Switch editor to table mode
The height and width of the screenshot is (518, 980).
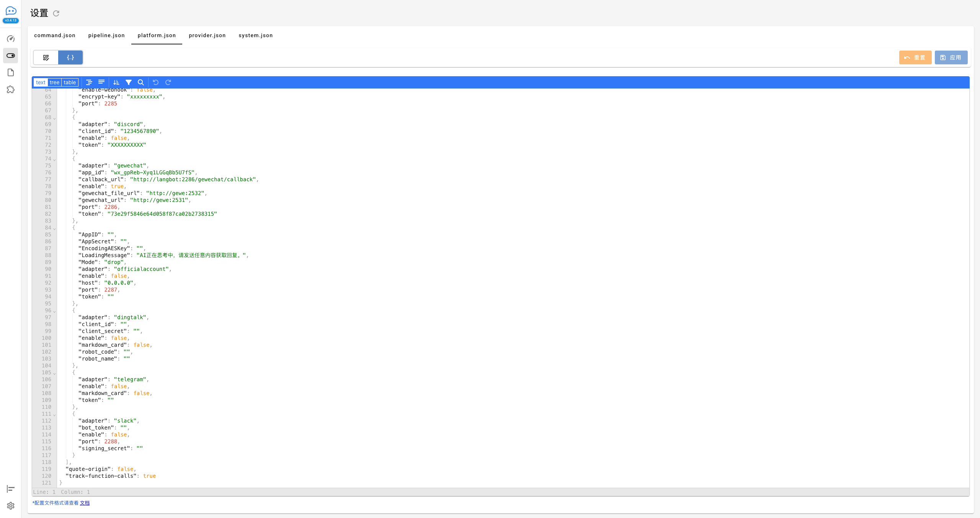click(70, 82)
